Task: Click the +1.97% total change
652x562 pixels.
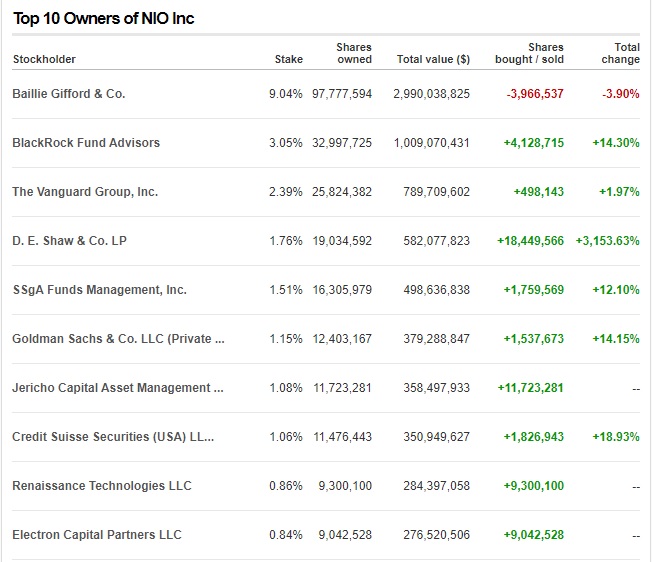Action: [x=619, y=192]
